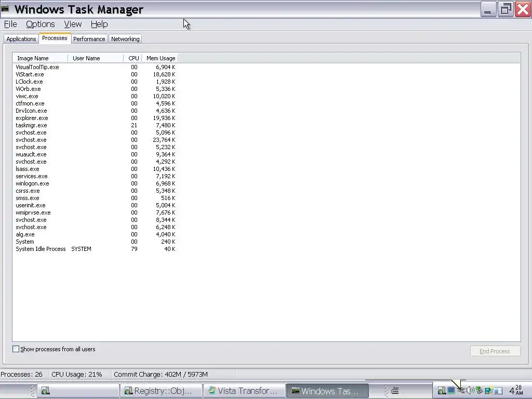
Task: Select the LClock.exe process
Action: pos(96,82)
